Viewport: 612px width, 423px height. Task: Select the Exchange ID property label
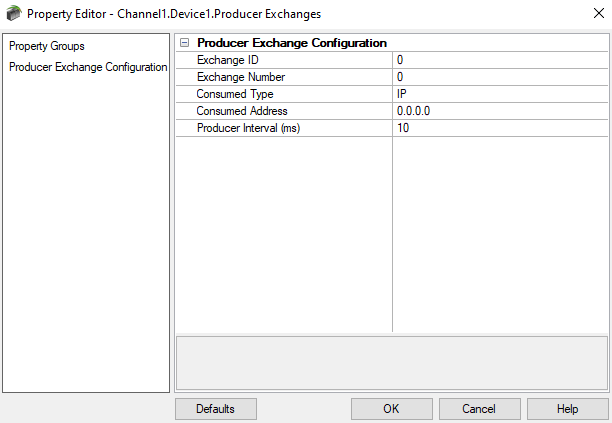coord(228,60)
